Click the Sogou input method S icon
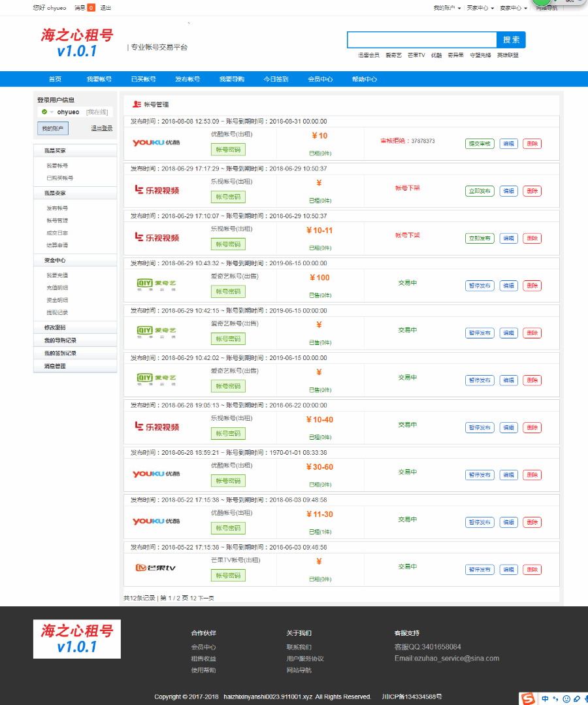Screen dimensions: 588x705 (x=528, y=698)
